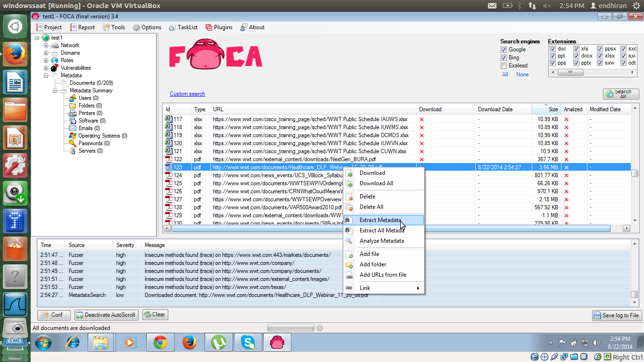Screen dimensions: 644x362
Task: Open Chrome from the Windows taskbar
Action: [x=160, y=342]
